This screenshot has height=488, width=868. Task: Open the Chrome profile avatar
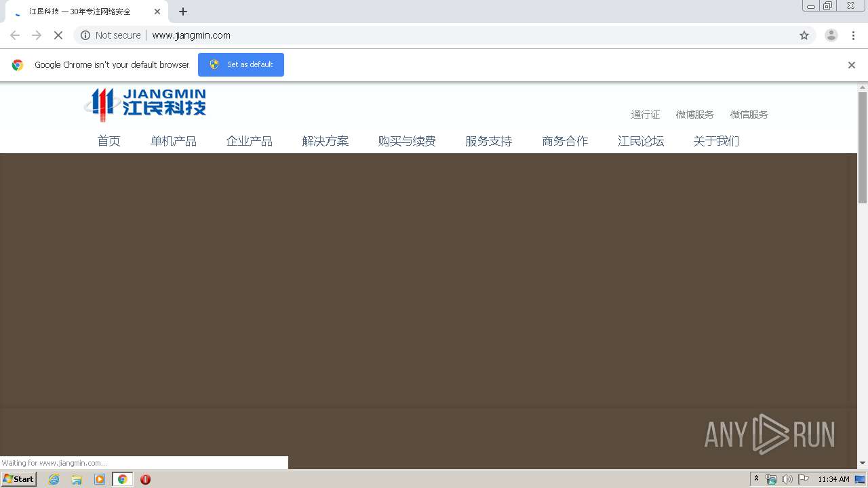(831, 35)
